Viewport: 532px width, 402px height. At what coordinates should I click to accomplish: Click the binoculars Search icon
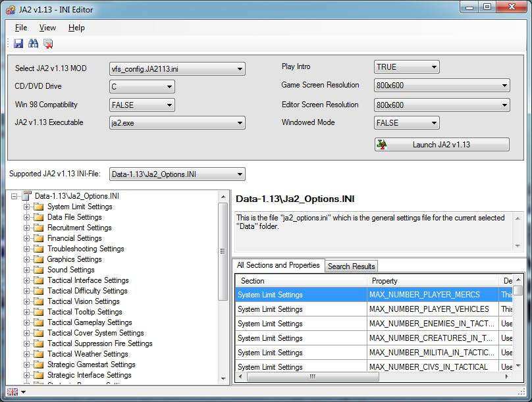(33, 43)
